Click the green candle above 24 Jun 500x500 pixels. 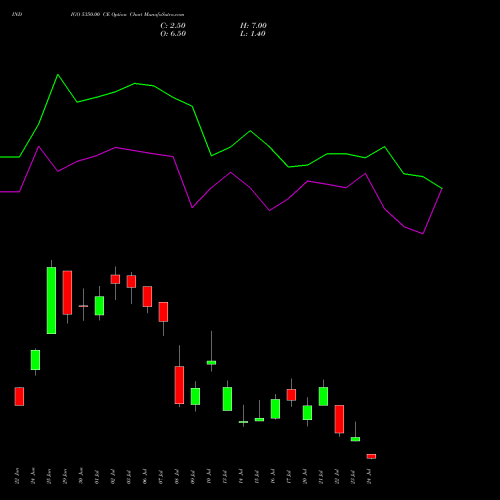[x=35, y=360]
